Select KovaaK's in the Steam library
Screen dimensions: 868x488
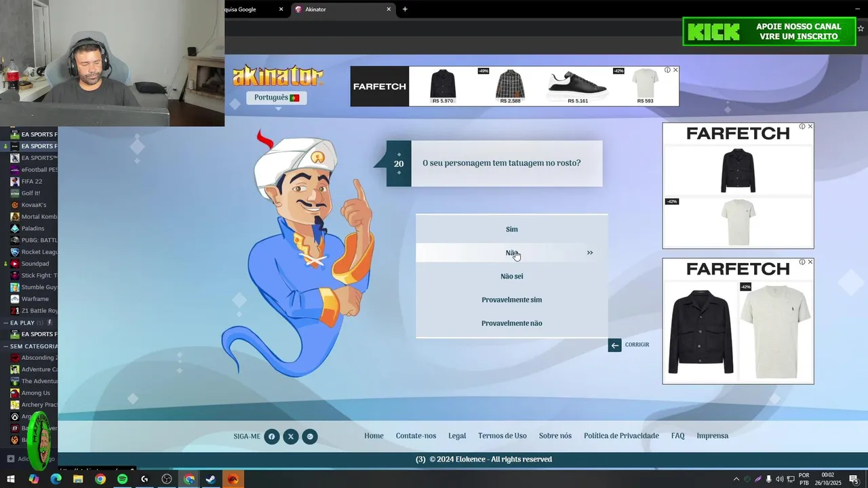click(x=34, y=205)
